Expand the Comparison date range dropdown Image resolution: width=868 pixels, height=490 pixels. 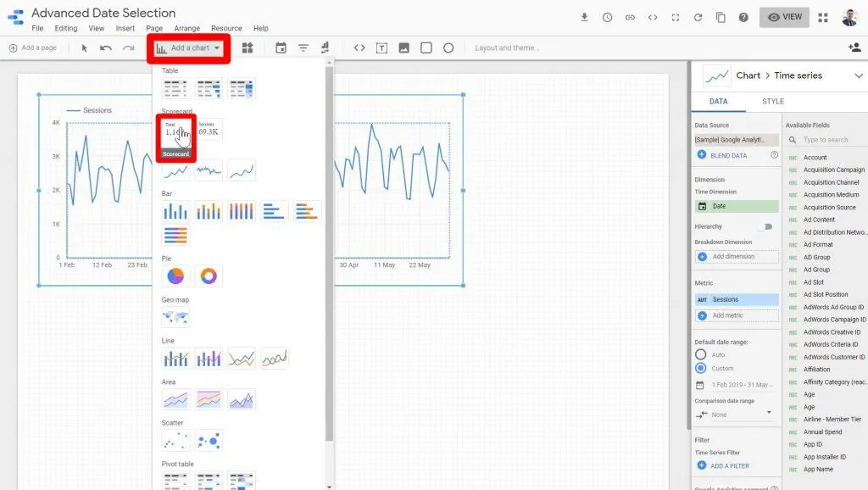coord(734,415)
